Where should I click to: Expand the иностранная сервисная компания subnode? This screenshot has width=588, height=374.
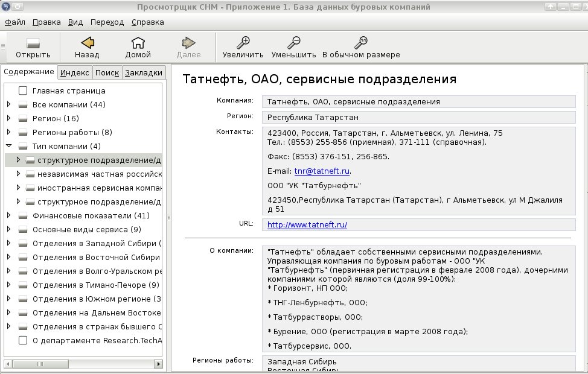pyautogui.click(x=18, y=188)
